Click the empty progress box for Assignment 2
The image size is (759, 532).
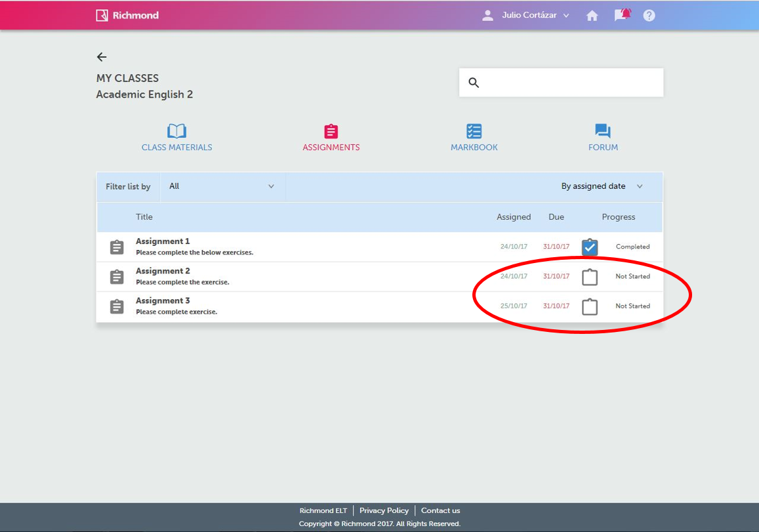(x=590, y=277)
